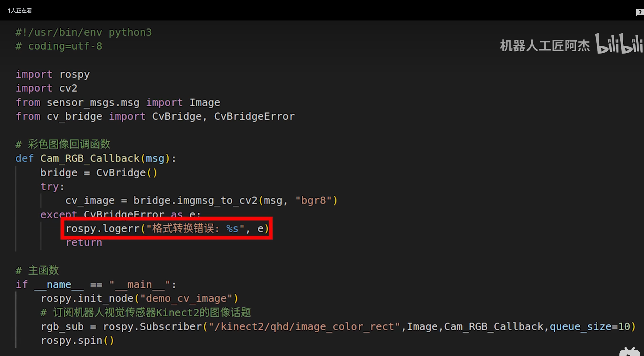Click the coding=utf-8 comment line
Screen dimensions: 644x356
pyautogui.click(x=59, y=46)
